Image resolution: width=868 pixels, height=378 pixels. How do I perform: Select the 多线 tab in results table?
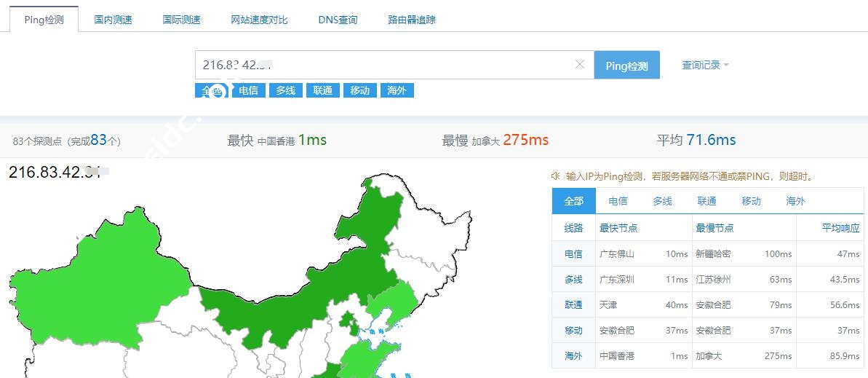(662, 201)
